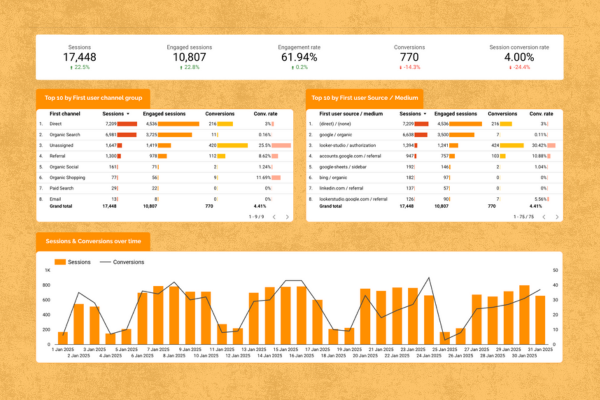Go to previous page in channel group table
Image resolution: width=600 pixels, height=400 pixels.
click(x=274, y=215)
